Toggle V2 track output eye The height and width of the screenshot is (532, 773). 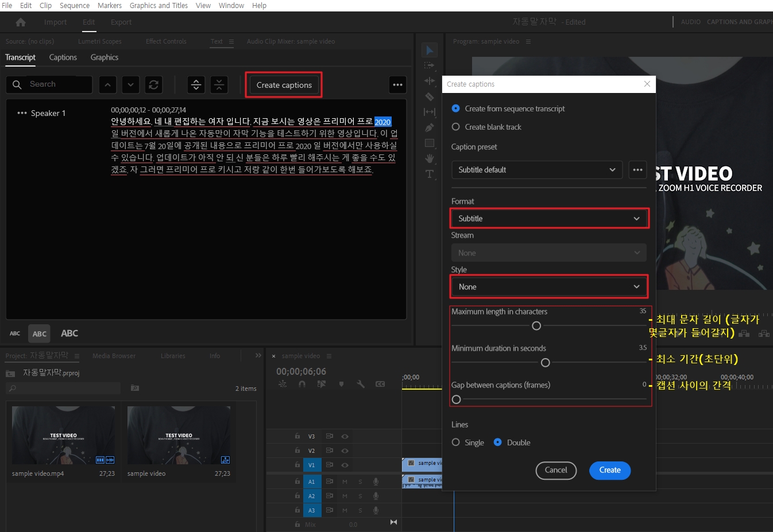pos(345,451)
